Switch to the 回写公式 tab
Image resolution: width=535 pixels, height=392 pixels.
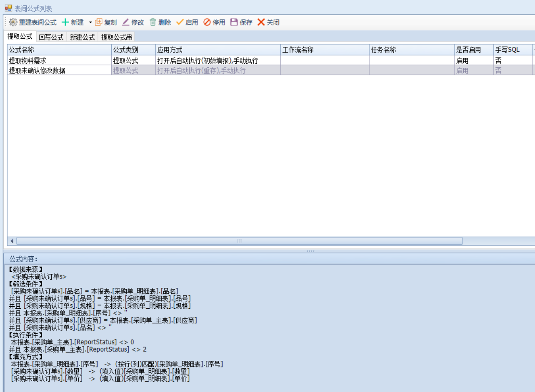51,37
